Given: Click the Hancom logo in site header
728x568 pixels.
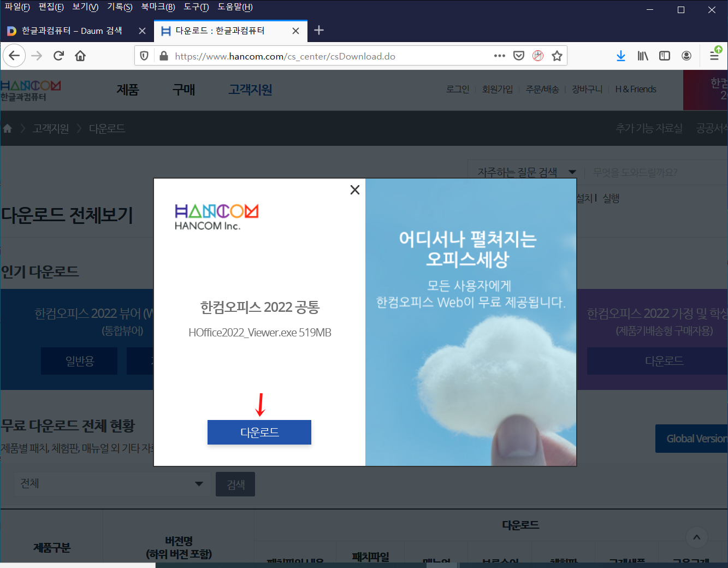Looking at the screenshot, I should click(31, 90).
